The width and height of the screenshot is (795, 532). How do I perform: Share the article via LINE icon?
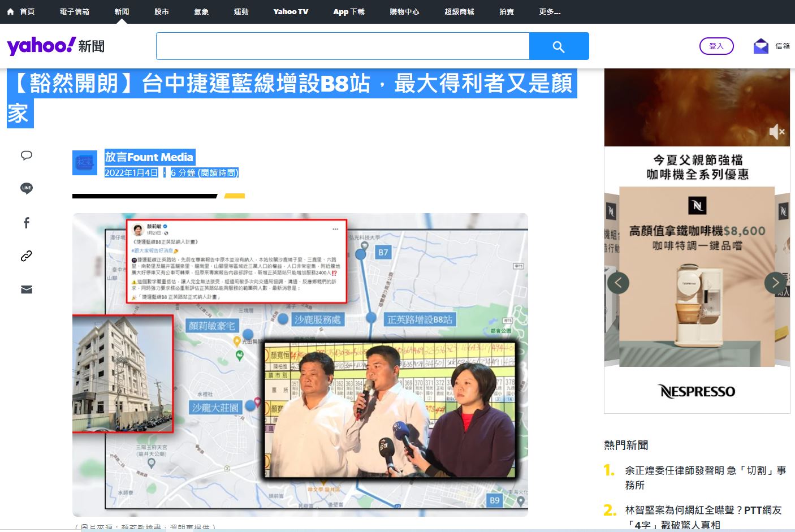point(27,188)
